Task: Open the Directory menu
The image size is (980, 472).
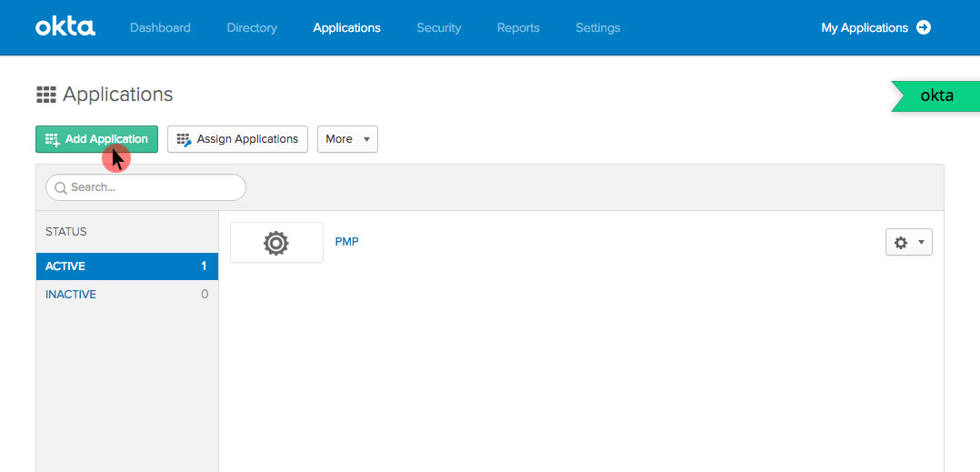Action: tap(252, 28)
